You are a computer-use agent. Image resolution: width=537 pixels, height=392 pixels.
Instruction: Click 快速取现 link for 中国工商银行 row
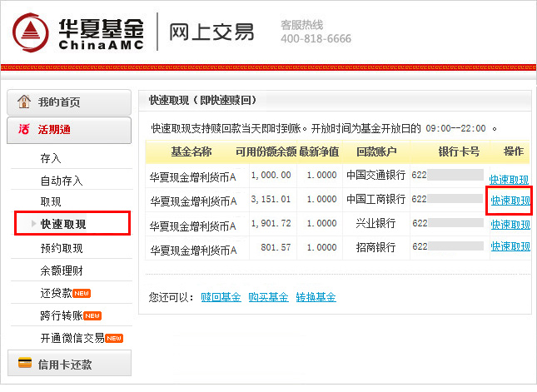point(510,201)
